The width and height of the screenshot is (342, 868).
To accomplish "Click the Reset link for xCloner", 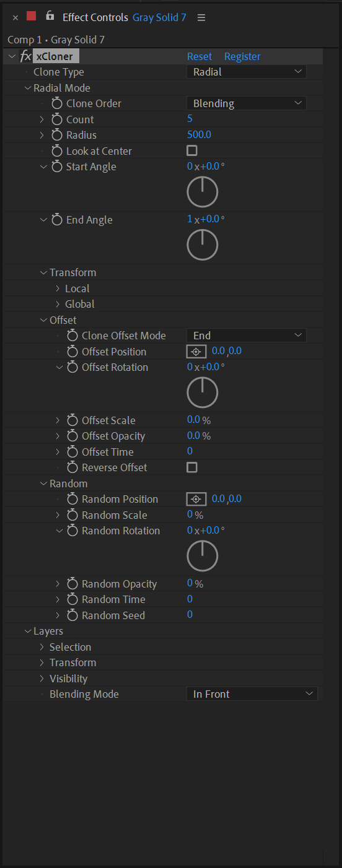I will point(199,56).
